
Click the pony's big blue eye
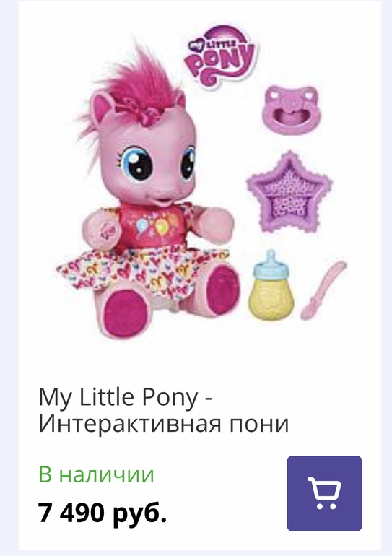[137, 165]
